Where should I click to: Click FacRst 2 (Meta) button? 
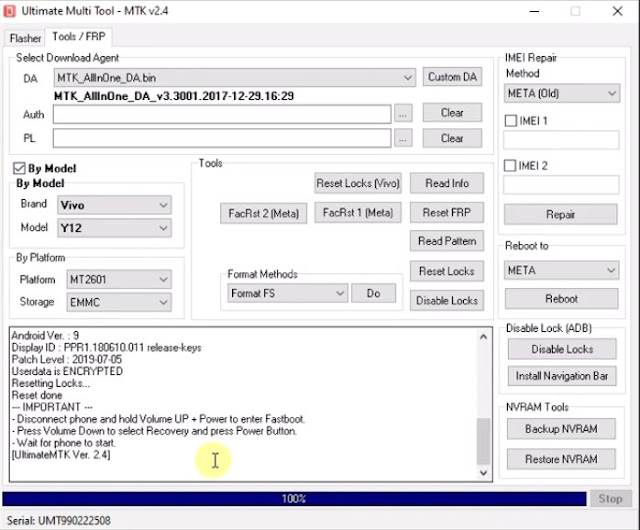pyautogui.click(x=264, y=214)
